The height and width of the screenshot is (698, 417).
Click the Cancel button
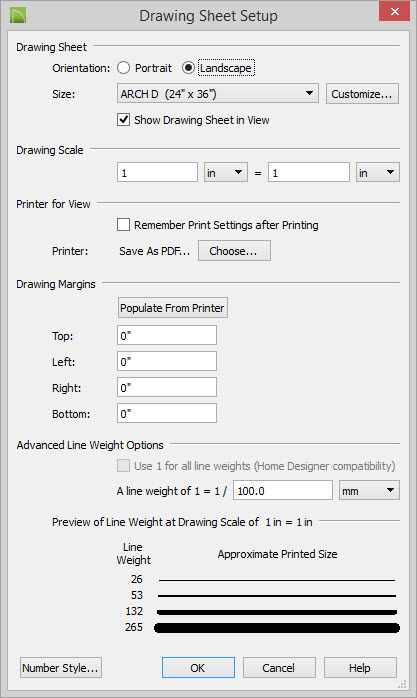(x=279, y=668)
